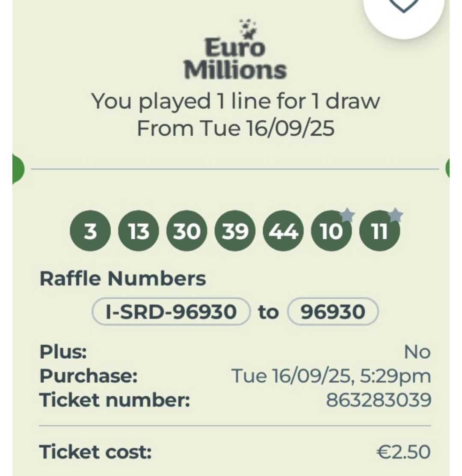
Task: Tap number ball 30
Action: pos(187,231)
